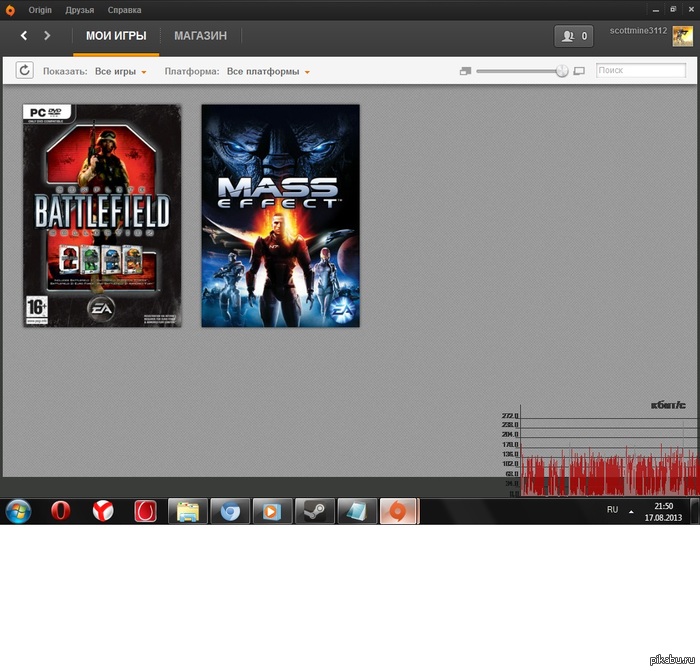Image resolution: width=700 pixels, height=671 pixels.
Task: Open the friends list counter button
Action: (574, 36)
